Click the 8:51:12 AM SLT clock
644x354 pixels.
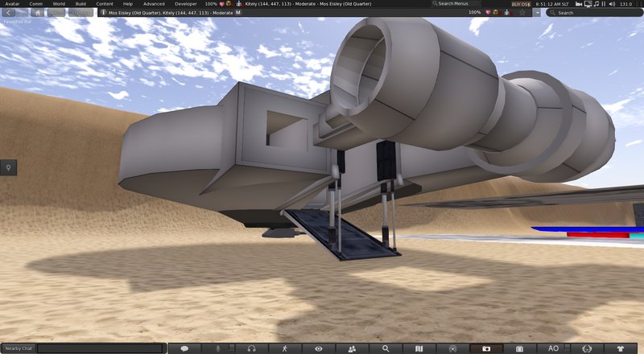552,4
